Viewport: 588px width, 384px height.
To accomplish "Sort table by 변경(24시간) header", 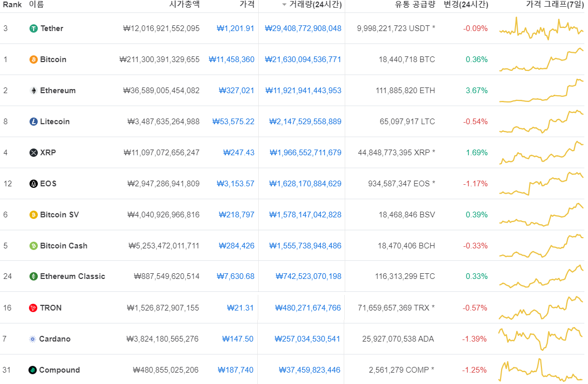I will (x=466, y=5).
